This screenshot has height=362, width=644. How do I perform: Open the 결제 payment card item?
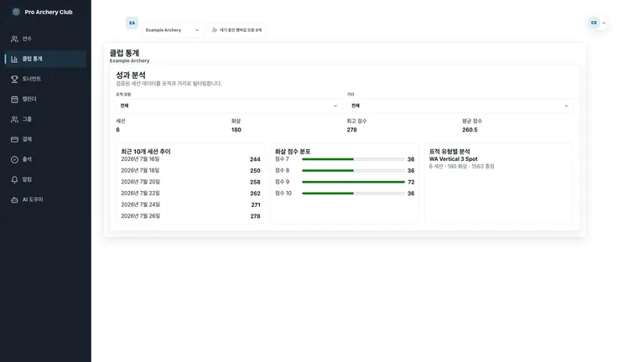click(45, 139)
